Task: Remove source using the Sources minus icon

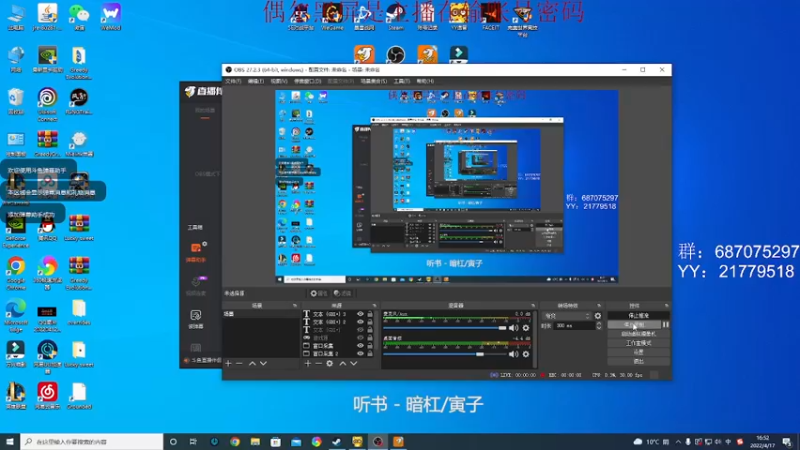Action: click(318, 363)
